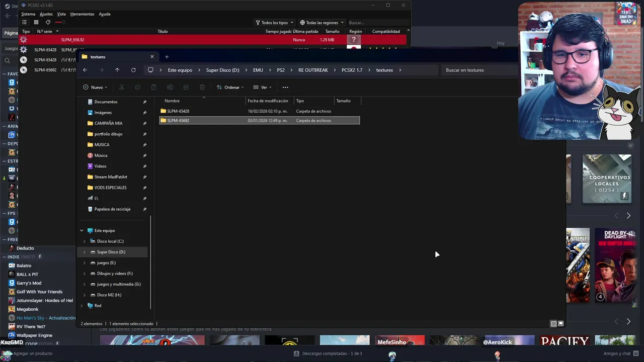Open Música in the sidebar

click(x=101, y=155)
